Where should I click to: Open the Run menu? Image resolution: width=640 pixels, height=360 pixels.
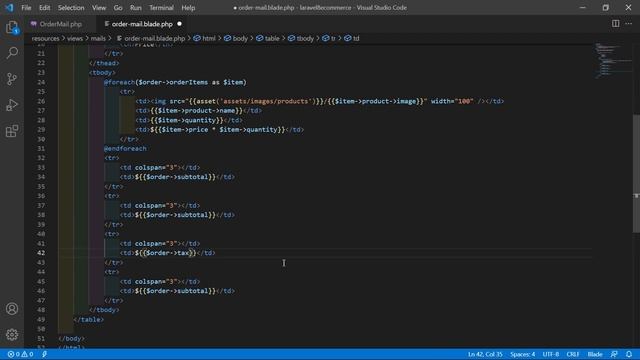pos(136,8)
